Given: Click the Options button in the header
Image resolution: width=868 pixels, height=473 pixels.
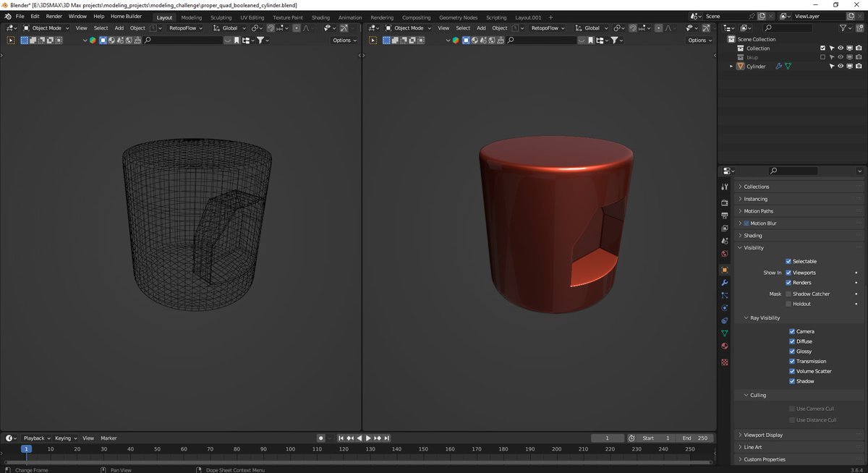Looking at the screenshot, I should [x=341, y=41].
